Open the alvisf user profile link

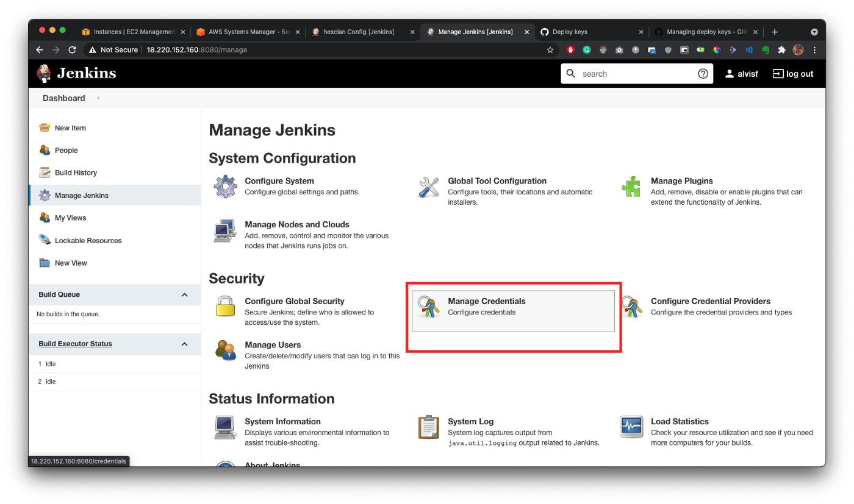point(742,74)
